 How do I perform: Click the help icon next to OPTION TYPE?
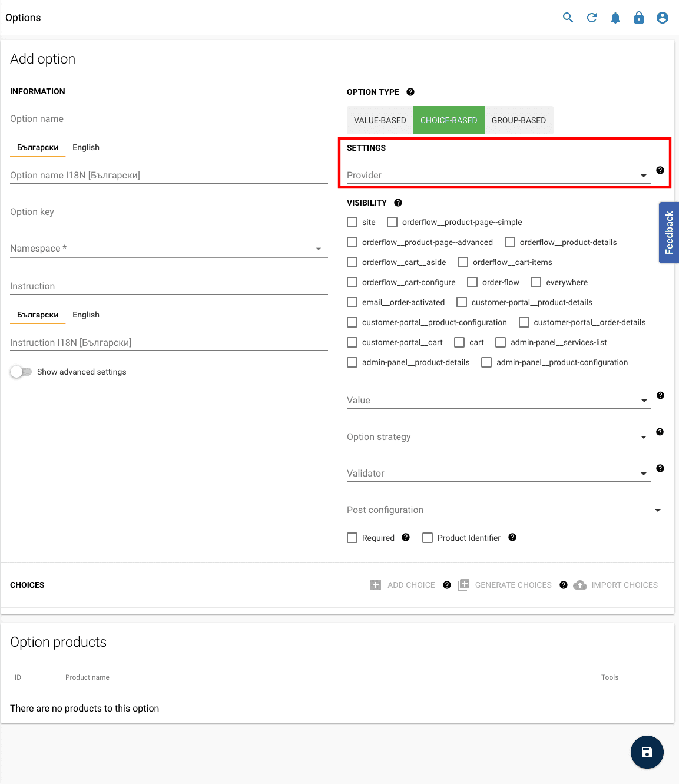tap(410, 92)
